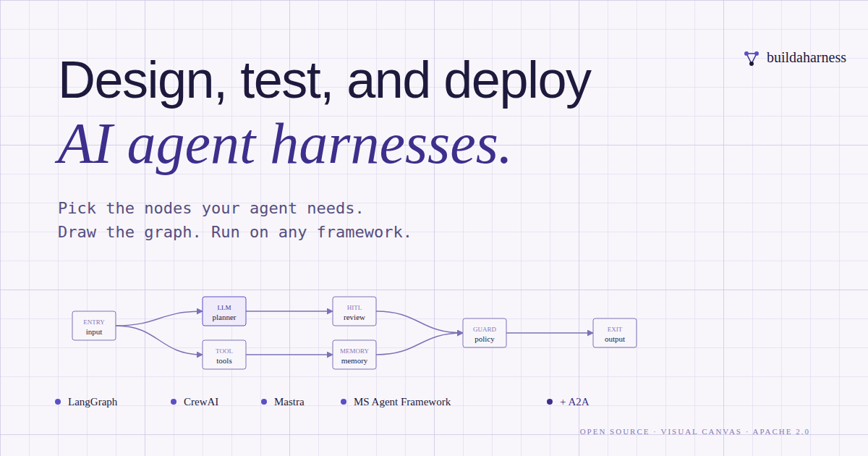868x456 pixels.
Task: Select the ENTRY input node
Action: (94, 326)
